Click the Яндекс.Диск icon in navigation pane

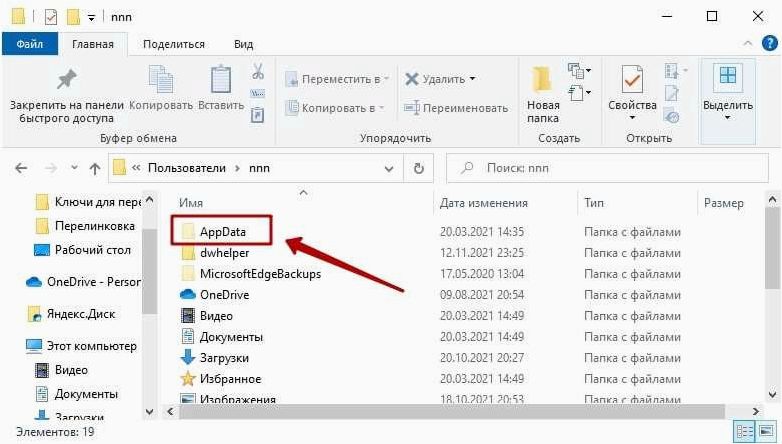[x=34, y=314]
